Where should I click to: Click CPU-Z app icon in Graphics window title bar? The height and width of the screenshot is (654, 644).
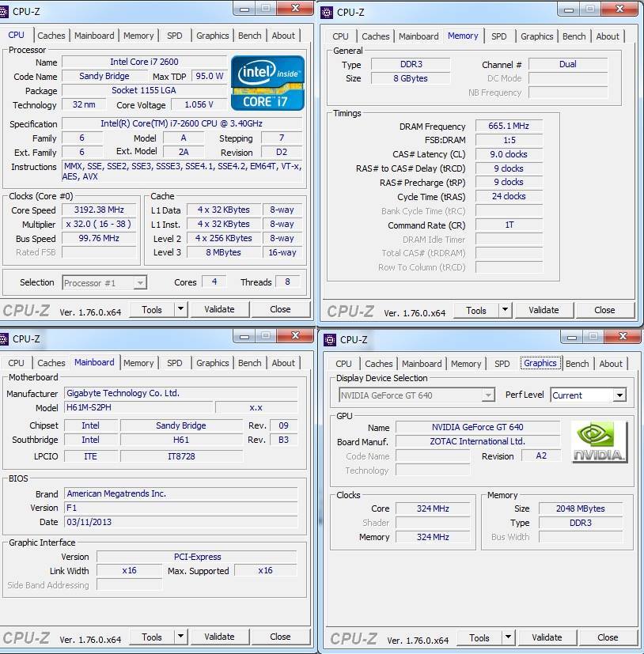point(330,340)
